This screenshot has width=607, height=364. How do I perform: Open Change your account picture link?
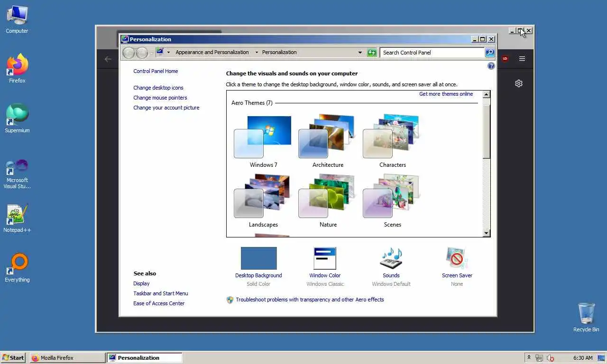click(166, 108)
